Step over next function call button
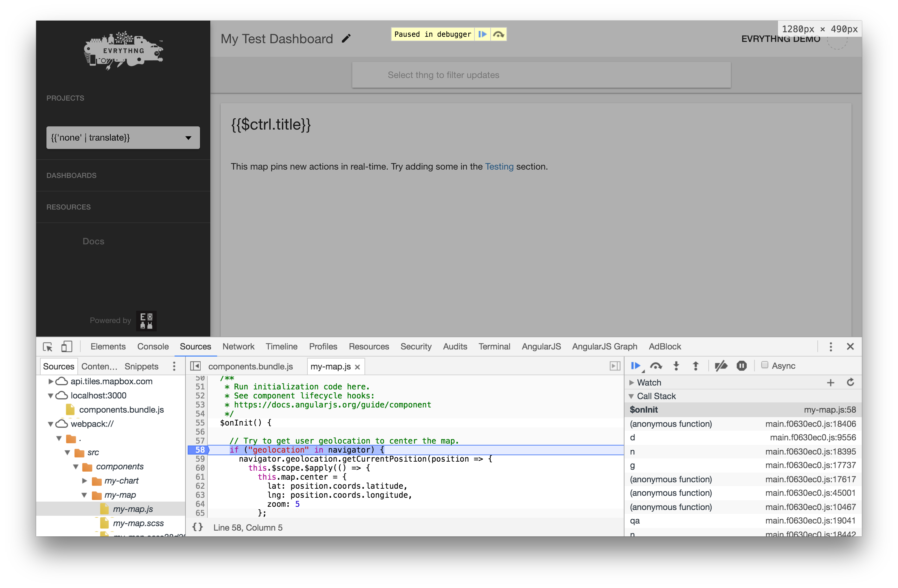This screenshot has height=588, width=898. tap(656, 366)
